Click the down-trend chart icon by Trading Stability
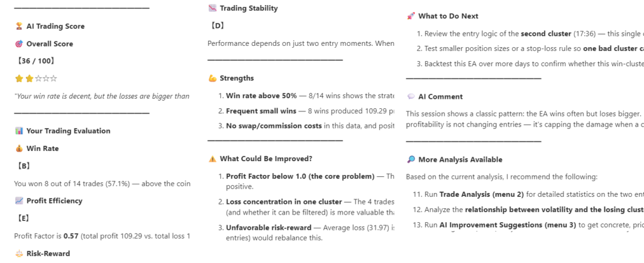 213,8
